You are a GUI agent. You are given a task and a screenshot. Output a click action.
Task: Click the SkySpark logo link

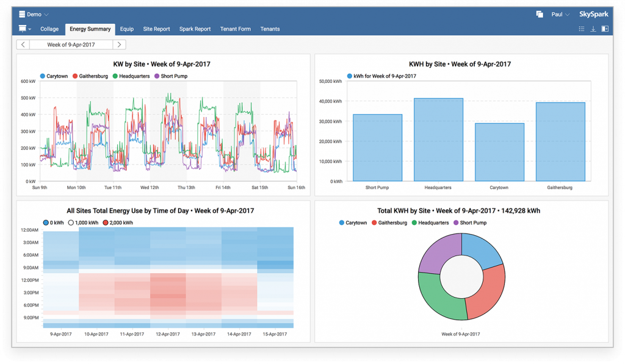coord(593,14)
